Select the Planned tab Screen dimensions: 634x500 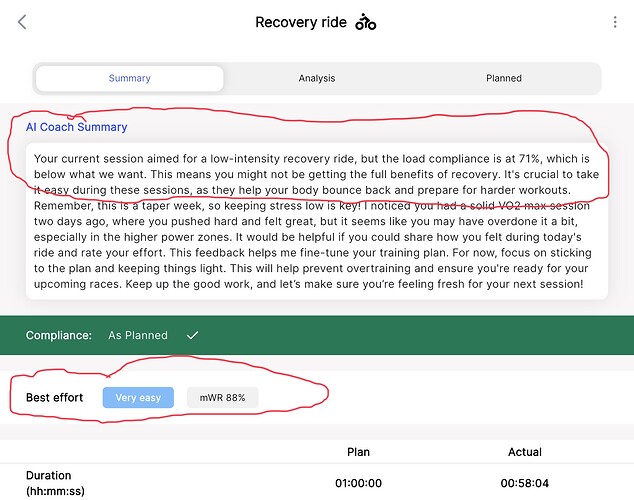pyautogui.click(x=504, y=78)
